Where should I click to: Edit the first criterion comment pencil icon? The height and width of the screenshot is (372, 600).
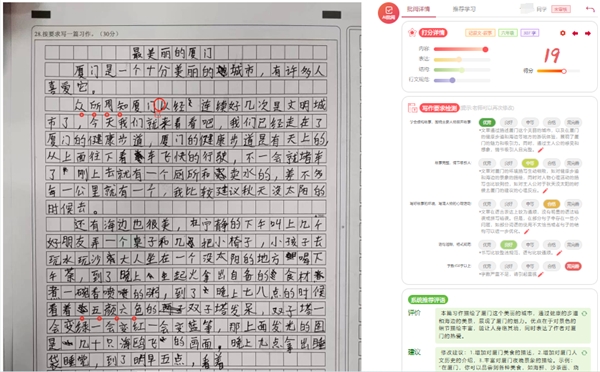click(x=540, y=150)
